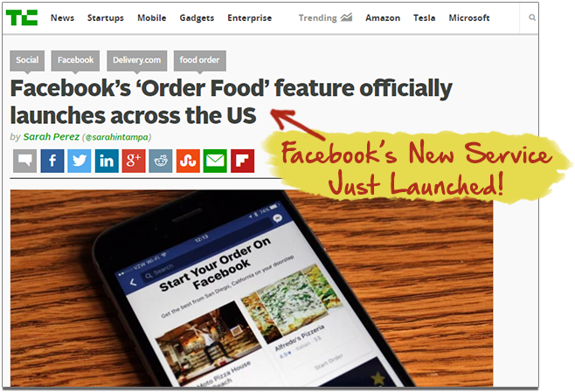
Task: Share article on Reddit icon
Action: coord(161,161)
